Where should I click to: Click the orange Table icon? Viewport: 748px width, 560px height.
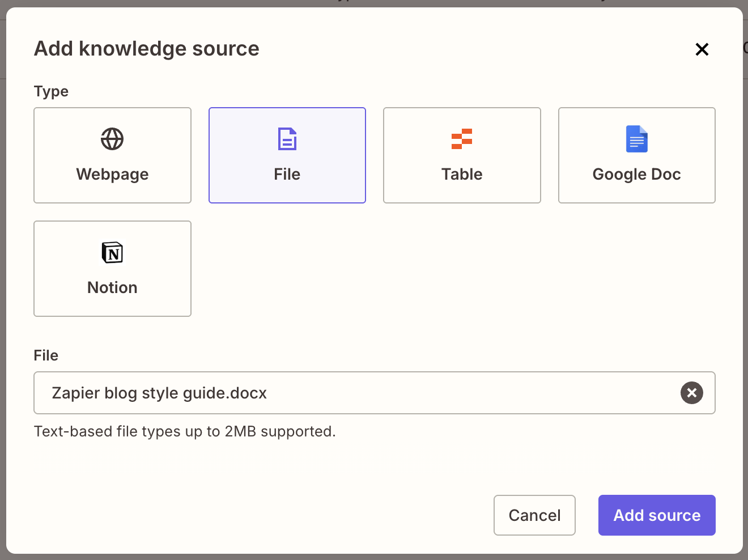[462, 138]
